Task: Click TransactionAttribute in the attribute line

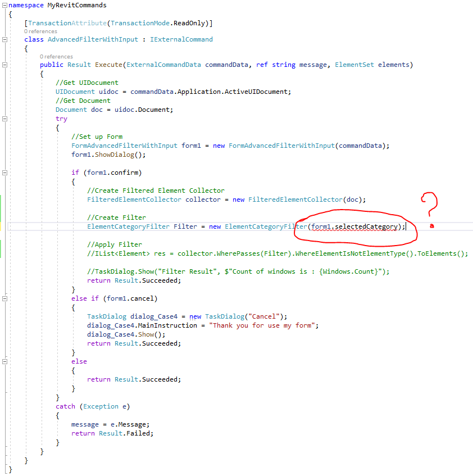Action: pyautogui.click(x=67, y=23)
